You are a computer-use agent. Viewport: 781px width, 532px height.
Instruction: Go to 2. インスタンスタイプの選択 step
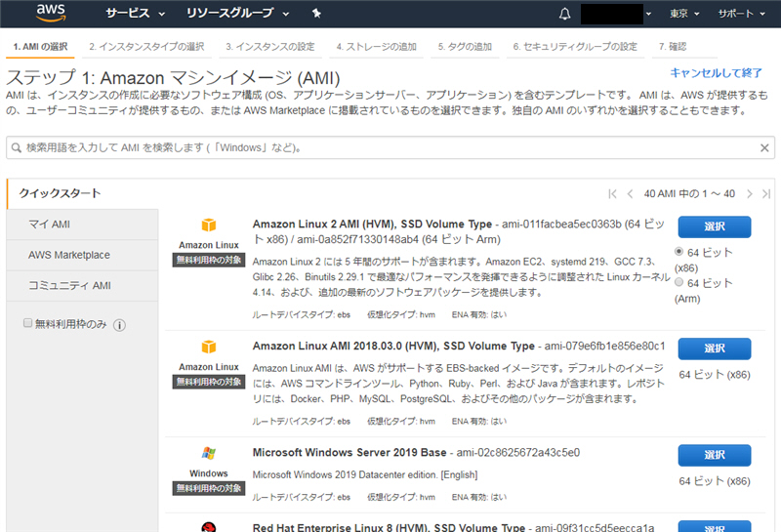pyautogui.click(x=146, y=47)
